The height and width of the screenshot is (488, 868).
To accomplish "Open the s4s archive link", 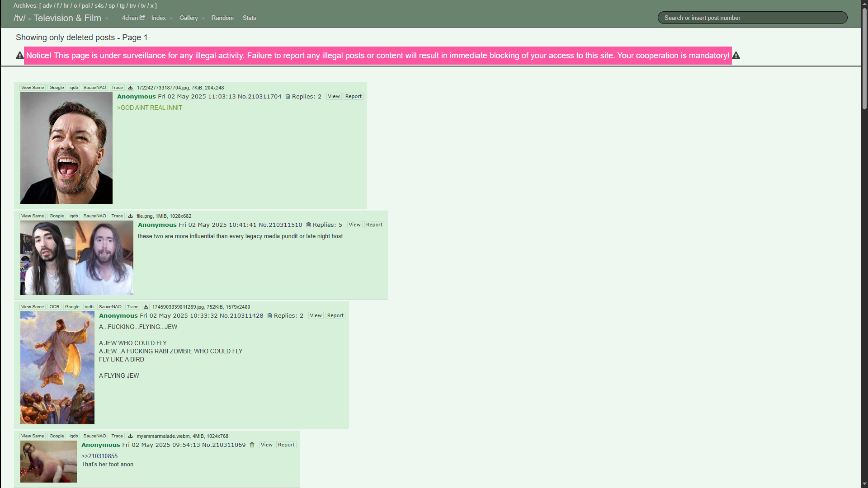I will point(99,6).
